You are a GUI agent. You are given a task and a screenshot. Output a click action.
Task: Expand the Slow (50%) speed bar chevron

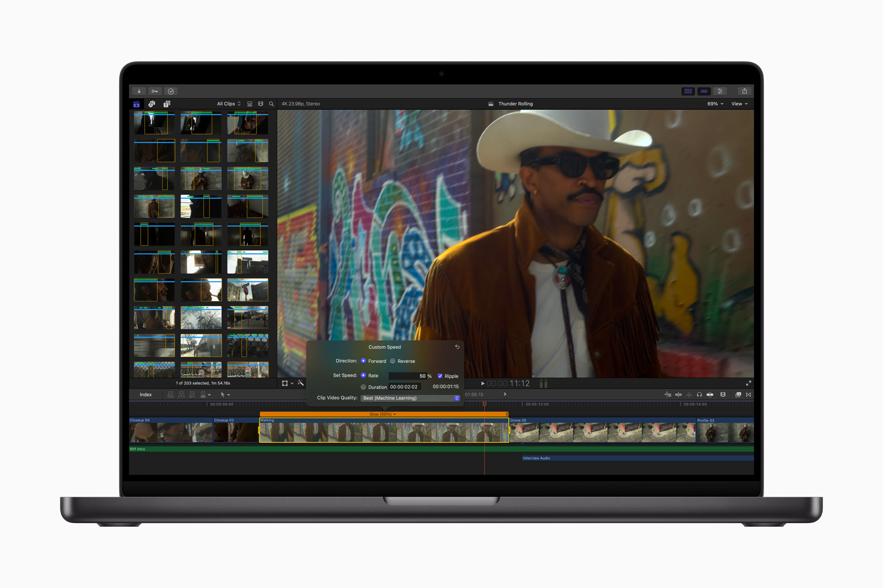point(395,414)
